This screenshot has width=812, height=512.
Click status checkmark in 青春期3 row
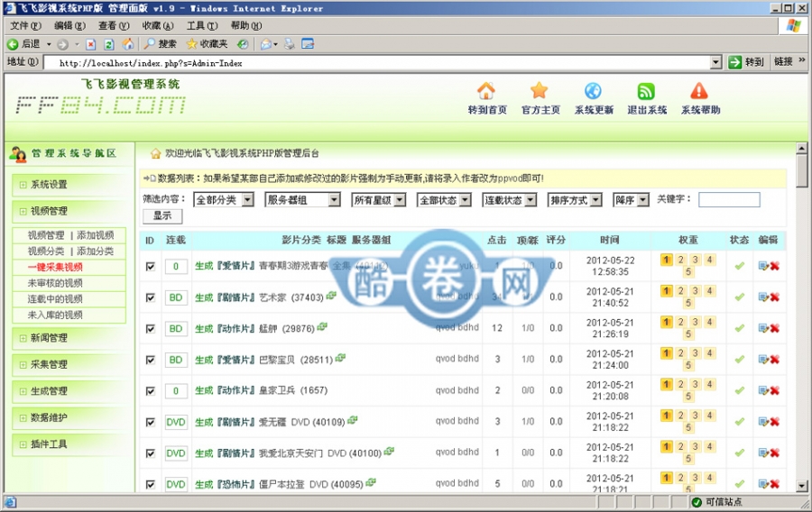click(x=740, y=266)
